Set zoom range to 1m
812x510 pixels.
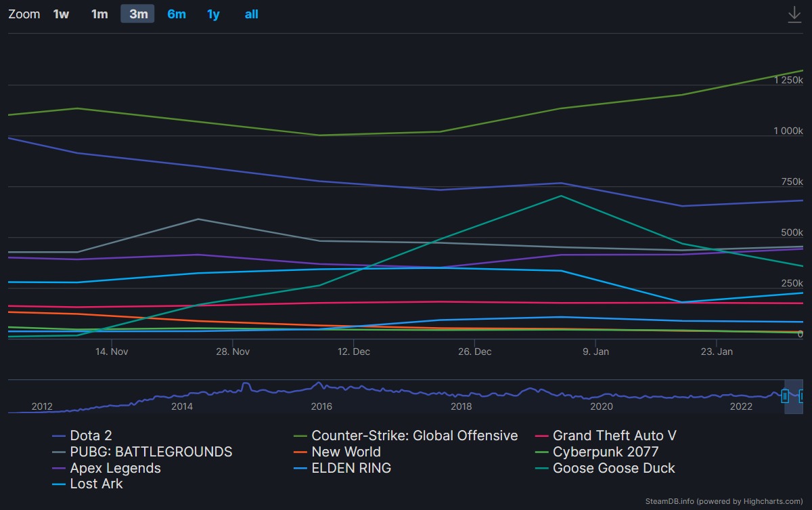(99, 14)
